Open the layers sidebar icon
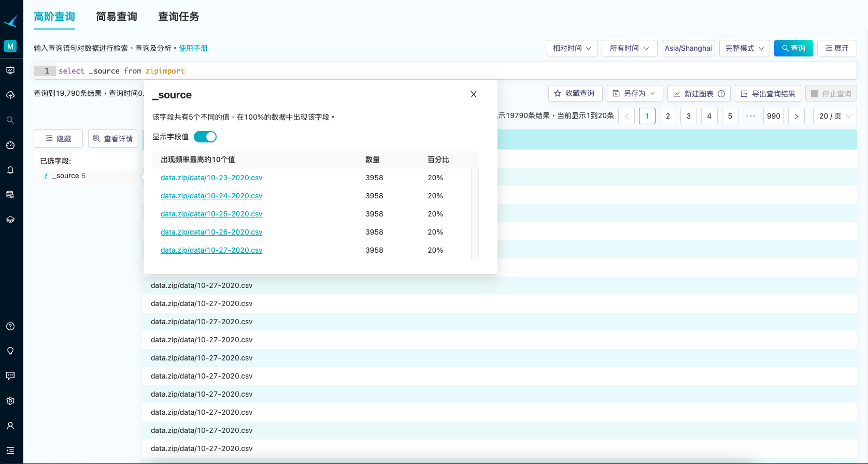The image size is (868, 464). tap(10, 220)
